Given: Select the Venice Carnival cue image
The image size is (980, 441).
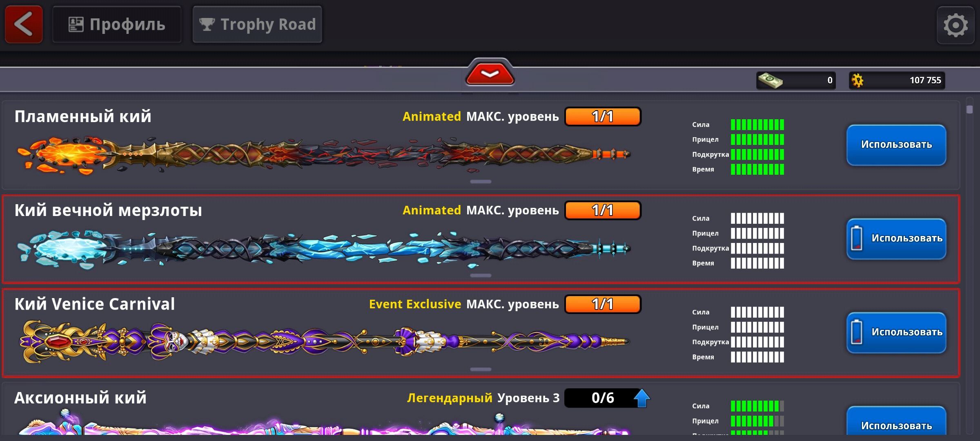Looking at the screenshot, I should 325,341.
